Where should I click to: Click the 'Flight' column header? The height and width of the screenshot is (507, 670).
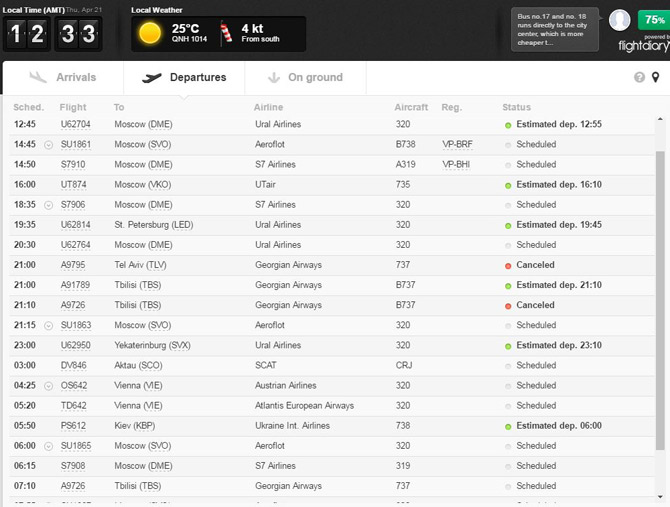pyautogui.click(x=73, y=107)
